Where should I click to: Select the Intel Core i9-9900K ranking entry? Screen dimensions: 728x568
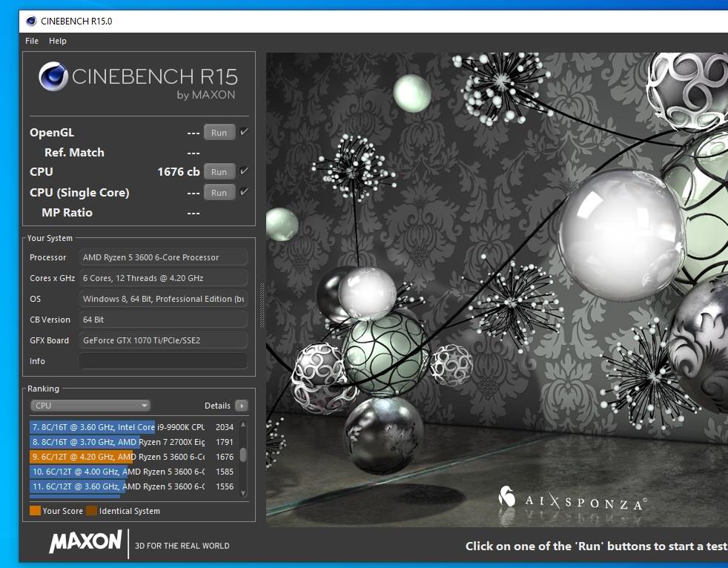coord(119,427)
